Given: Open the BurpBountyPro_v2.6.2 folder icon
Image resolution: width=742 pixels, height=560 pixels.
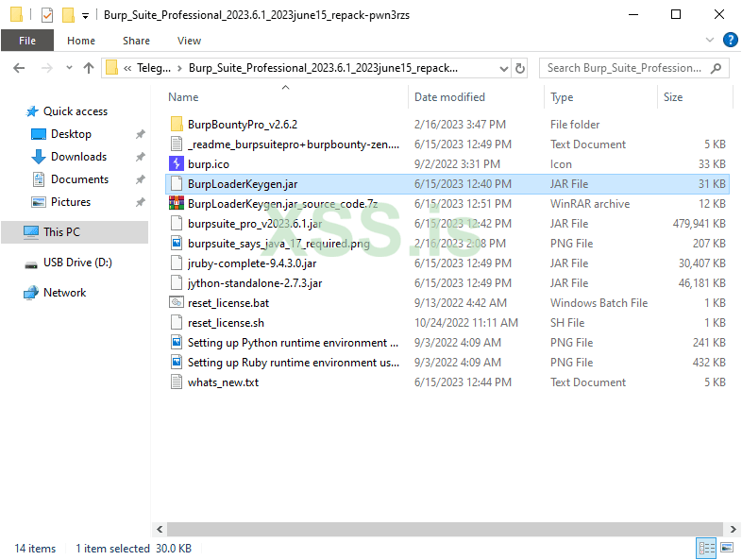Looking at the screenshot, I should (x=177, y=124).
